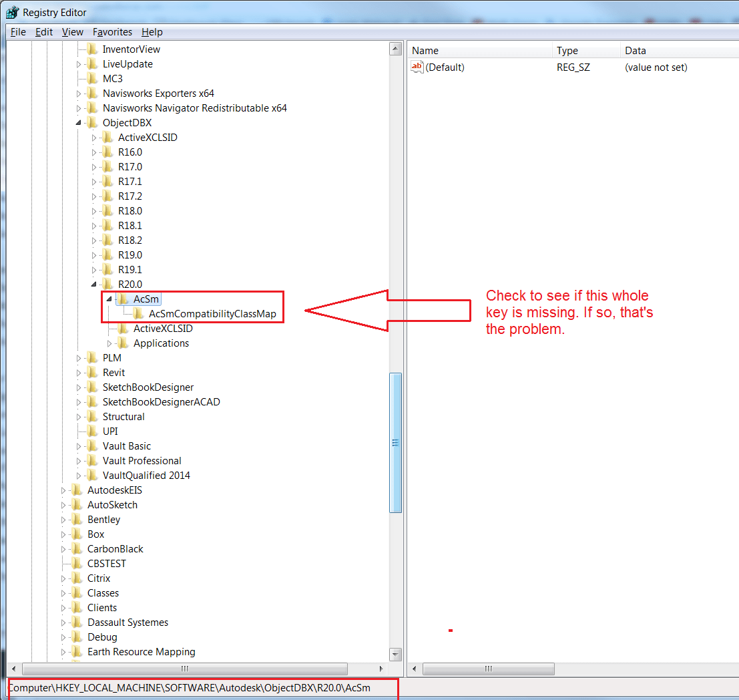Collapse the AcSm key
The width and height of the screenshot is (739, 700).
pos(109,299)
